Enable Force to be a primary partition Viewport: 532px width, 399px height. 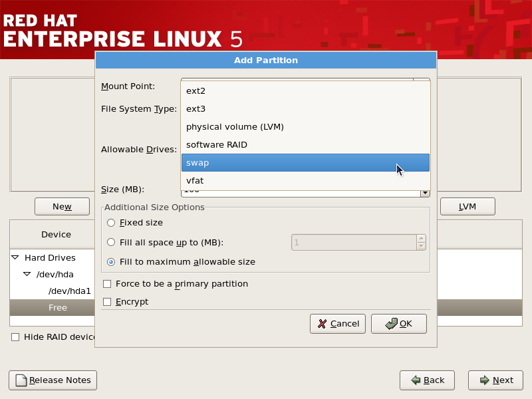pyautogui.click(x=107, y=284)
